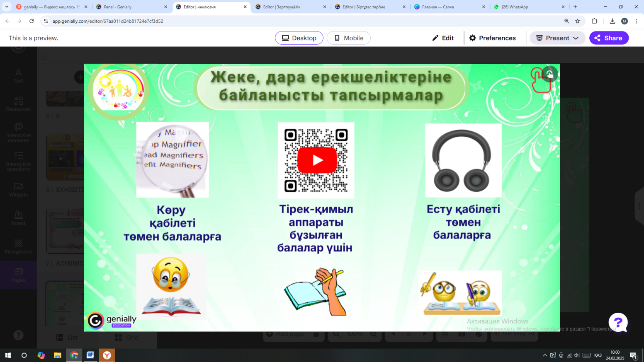644x362 pixels.
Task: Open File Explorer from the taskbar
Action: [x=58, y=355]
